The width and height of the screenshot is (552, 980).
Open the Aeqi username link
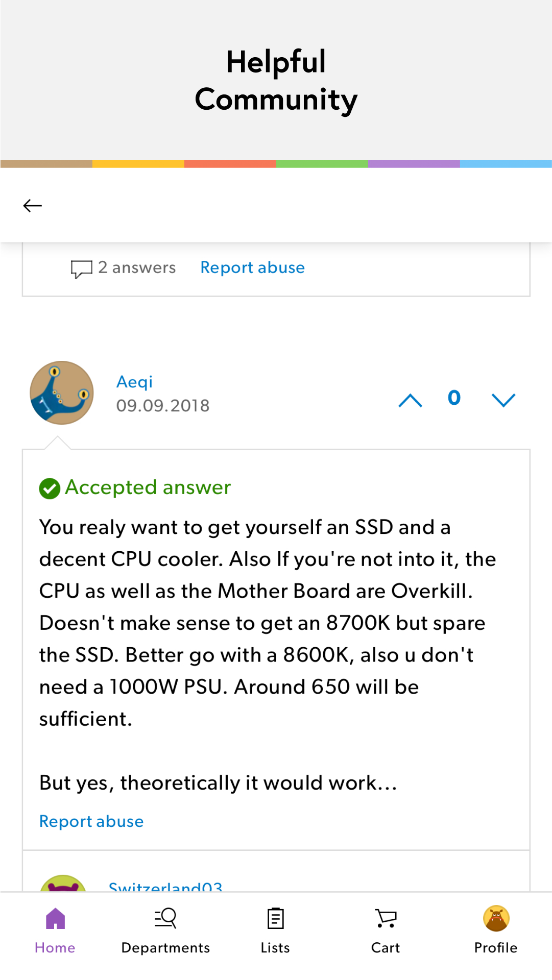(x=134, y=382)
